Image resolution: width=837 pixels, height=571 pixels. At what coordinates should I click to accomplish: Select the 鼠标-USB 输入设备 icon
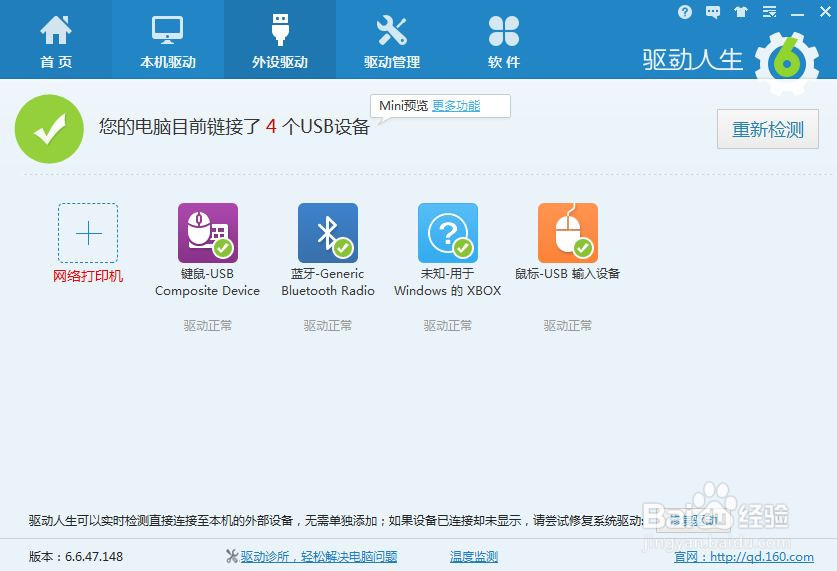point(568,233)
